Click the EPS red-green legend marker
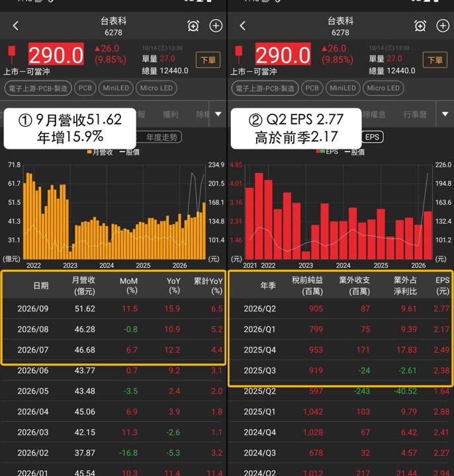Viewport: 454px width, 476px height. pos(320,151)
